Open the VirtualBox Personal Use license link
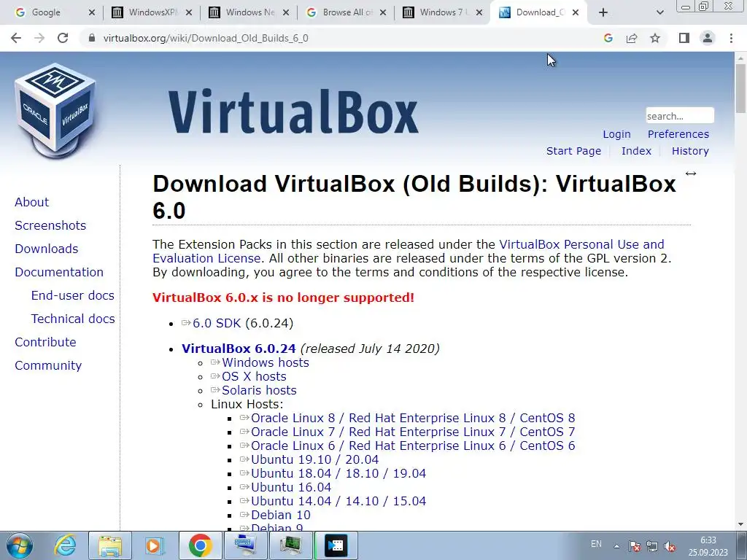The image size is (747, 560). tap(581, 244)
